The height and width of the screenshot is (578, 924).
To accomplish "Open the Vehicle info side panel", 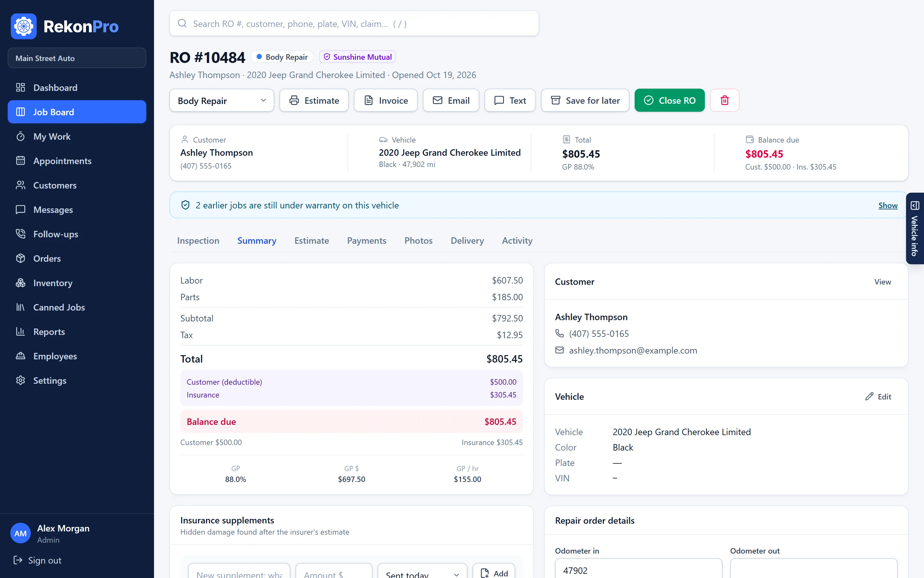I will (915, 228).
